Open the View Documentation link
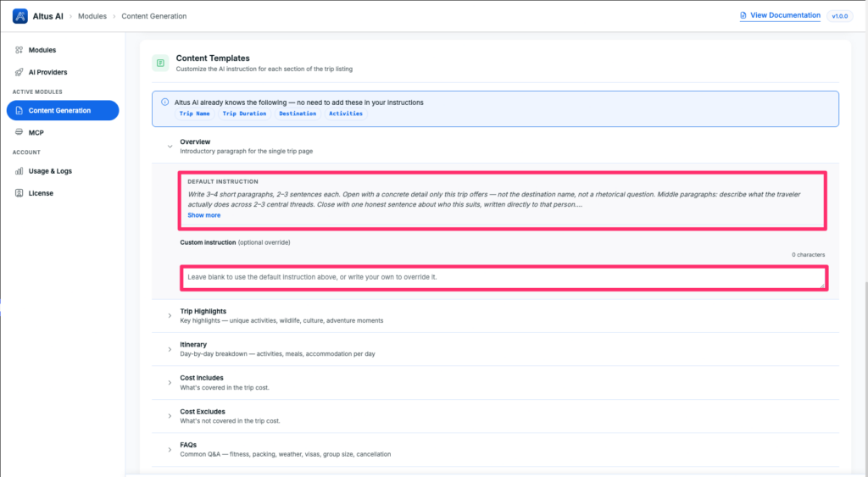Image resolution: width=868 pixels, height=477 pixels. [780, 15]
